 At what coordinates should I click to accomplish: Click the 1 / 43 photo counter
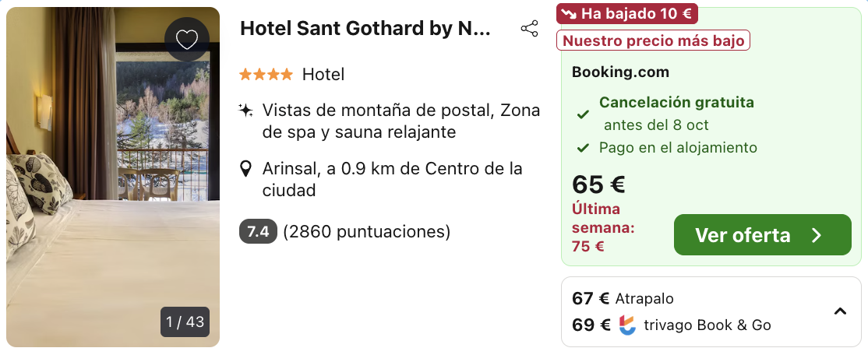pos(185,322)
